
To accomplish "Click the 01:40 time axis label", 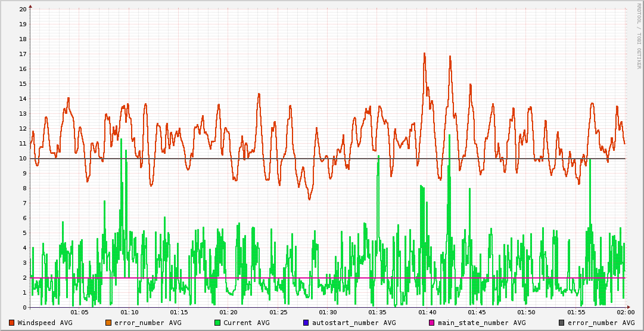I will (427, 313).
